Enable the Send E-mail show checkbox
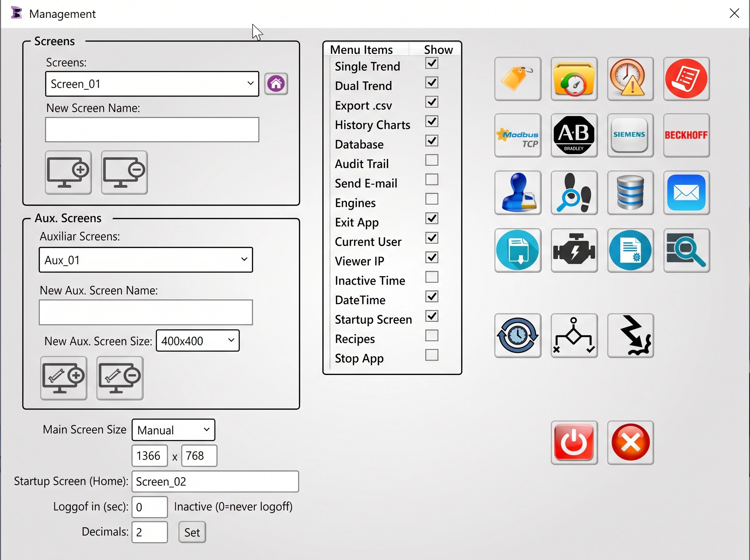The image size is (750, 560). (432, 180)
